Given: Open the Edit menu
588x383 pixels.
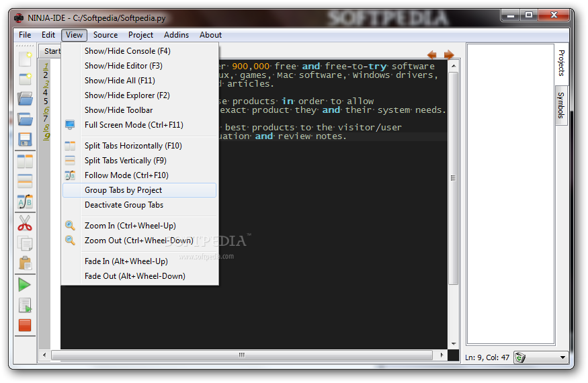Looking at the screenshot, I should tap(48, 35).
